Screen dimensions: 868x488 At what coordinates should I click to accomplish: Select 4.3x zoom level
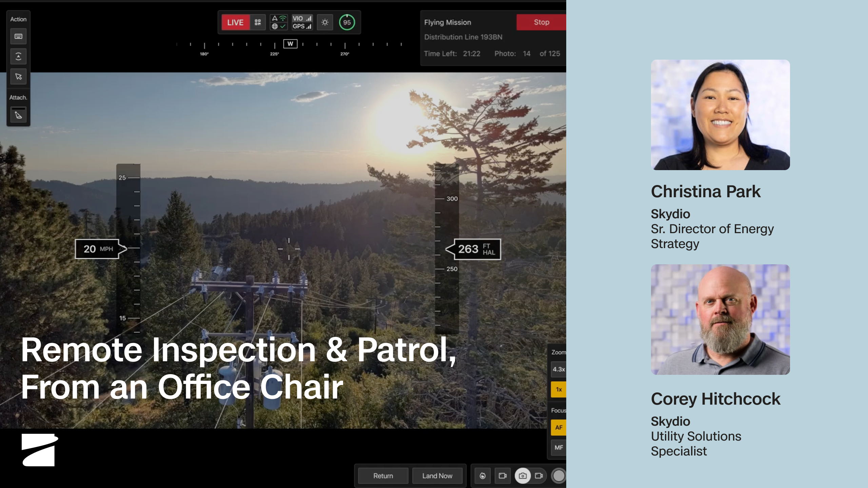[558, 369]
